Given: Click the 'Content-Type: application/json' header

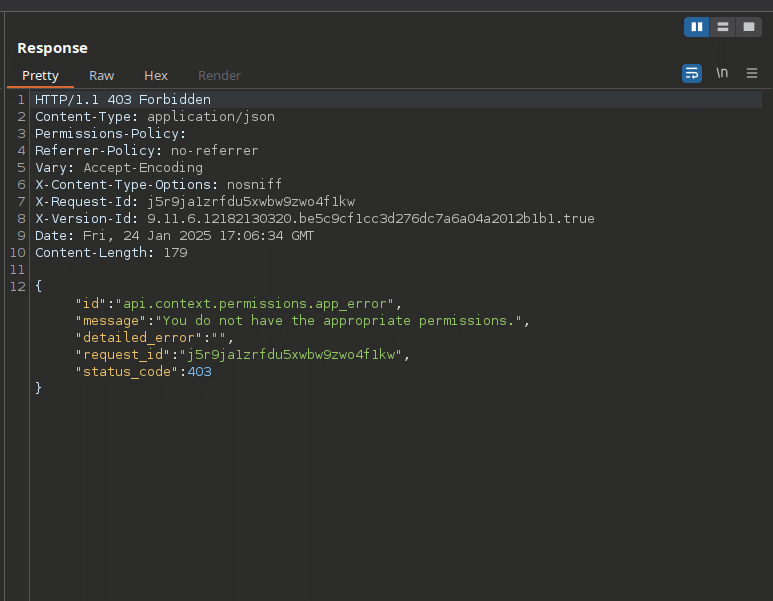Looking at the screenshot, I should (155, 117).
